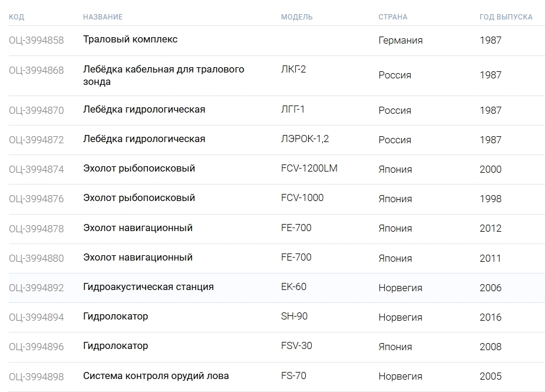Open Гидроакустическая станция entry

pyautogui.click(x=148, y=287)
